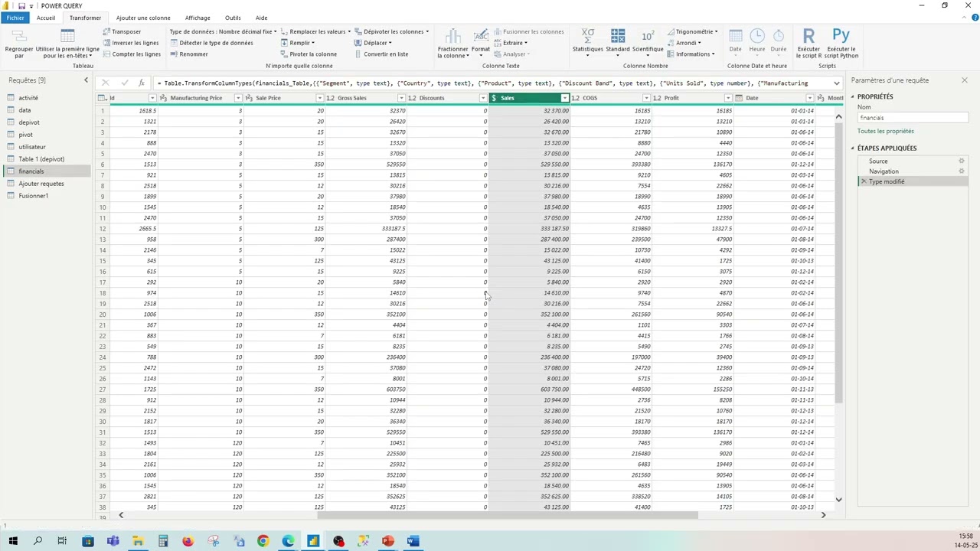Open the Gross Sales column filter dropdown

(401, 98)
